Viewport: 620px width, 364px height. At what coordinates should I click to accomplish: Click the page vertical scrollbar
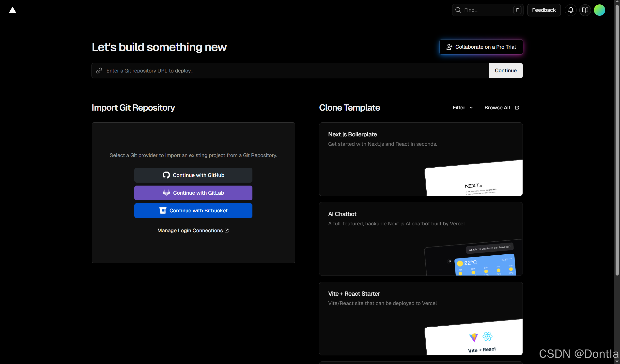617,140
